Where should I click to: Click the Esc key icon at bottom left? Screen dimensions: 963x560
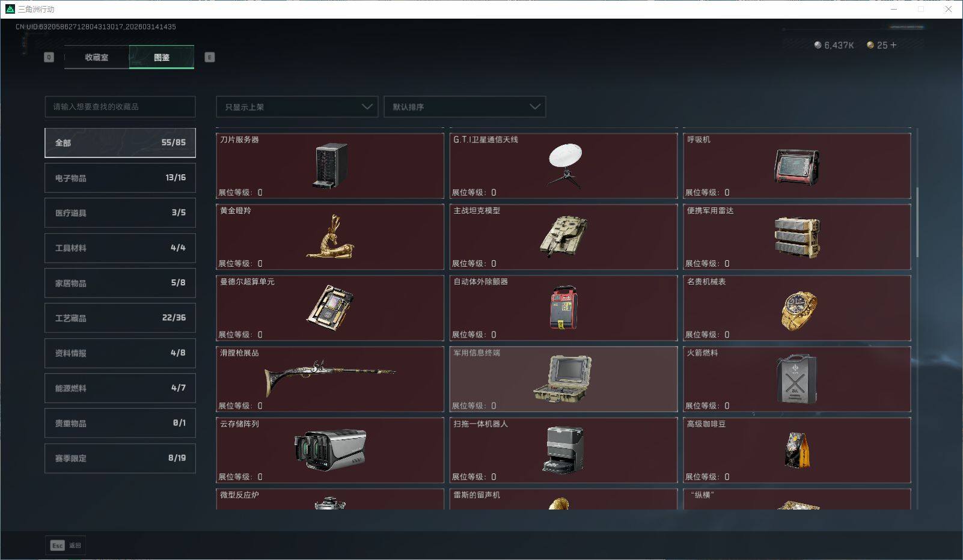(x=57, y=546)
